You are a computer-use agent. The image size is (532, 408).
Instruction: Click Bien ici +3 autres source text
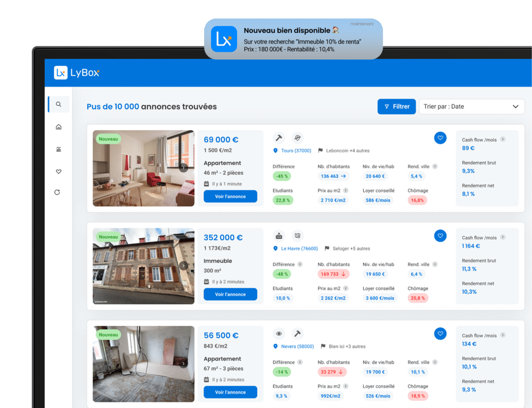pos(347,346)
